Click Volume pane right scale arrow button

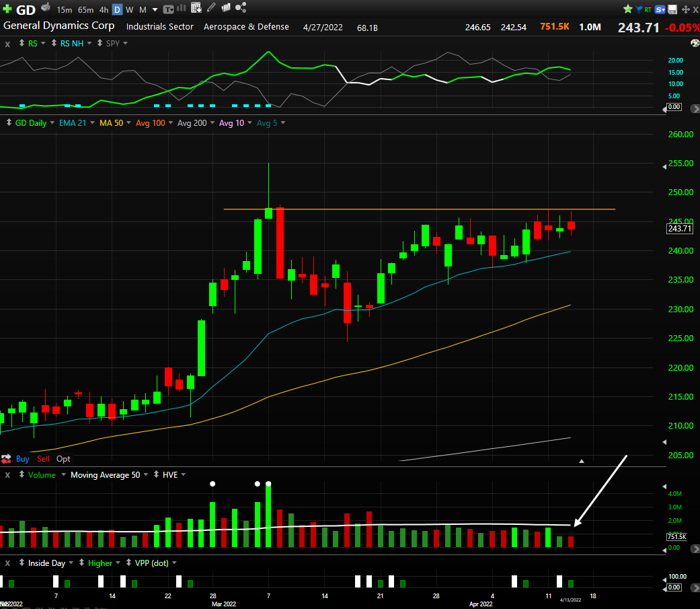point(695,548)
